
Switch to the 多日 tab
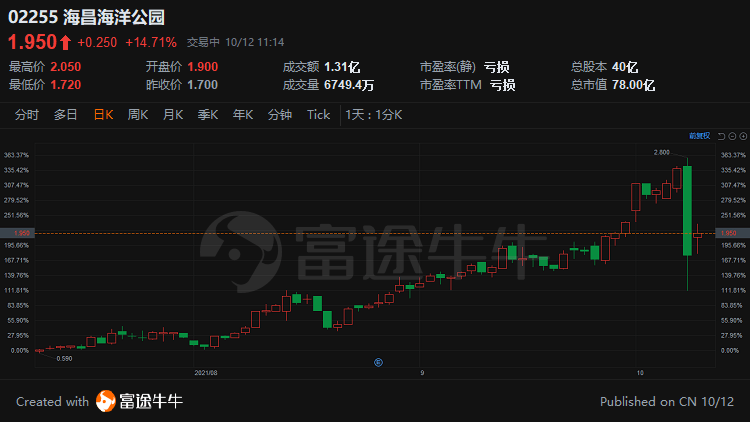66,115
